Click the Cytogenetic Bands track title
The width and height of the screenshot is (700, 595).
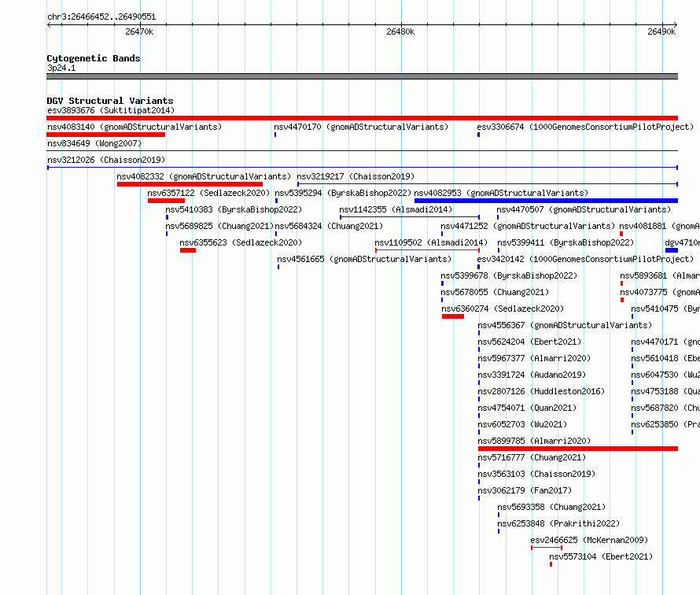coord(94,58)
